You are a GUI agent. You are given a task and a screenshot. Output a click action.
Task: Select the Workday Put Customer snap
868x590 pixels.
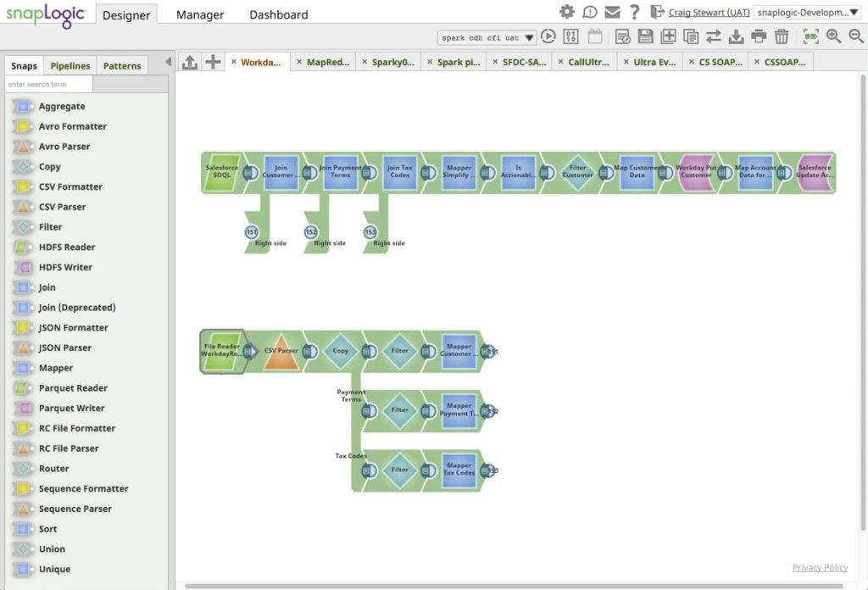(696, 173)
